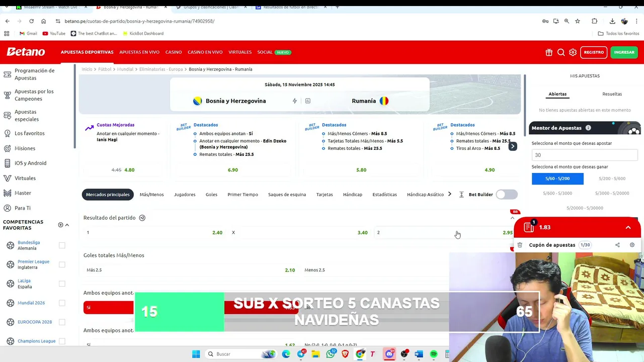Check the Champions League checkbox

tap(62, 341)
